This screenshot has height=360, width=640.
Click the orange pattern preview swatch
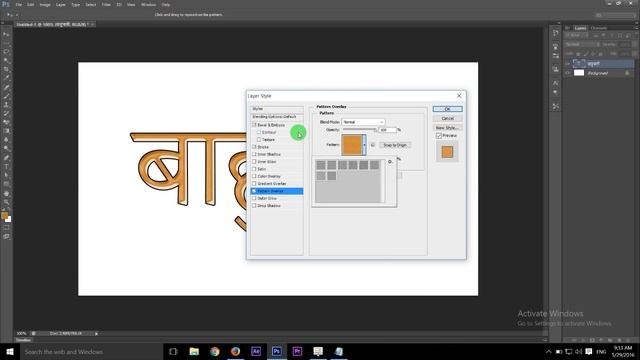point(352,145)
